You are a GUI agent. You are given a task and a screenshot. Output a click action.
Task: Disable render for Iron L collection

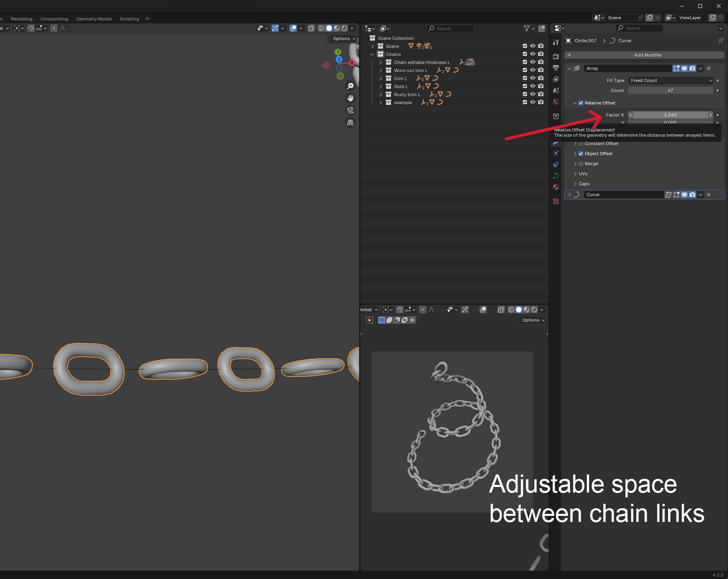coord(541,78)
